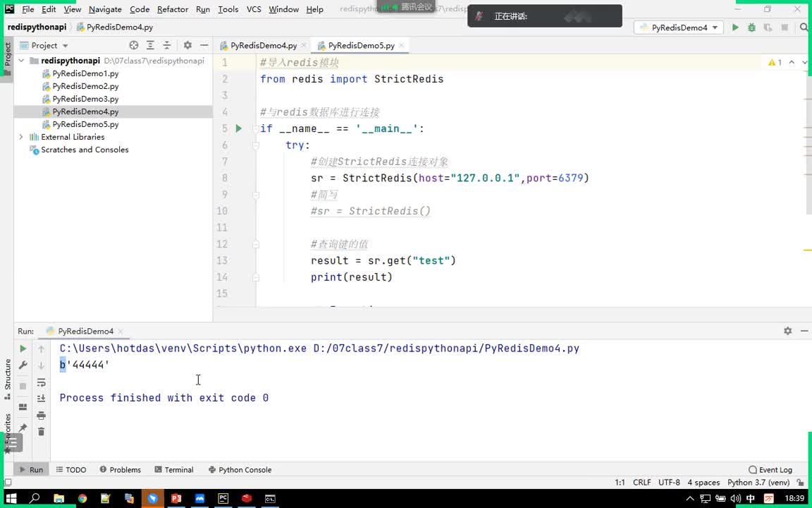The height and width of the screenshot is (508, 812).
Task: Run with coverage icon in toolbar
Action: coord(768,28)
